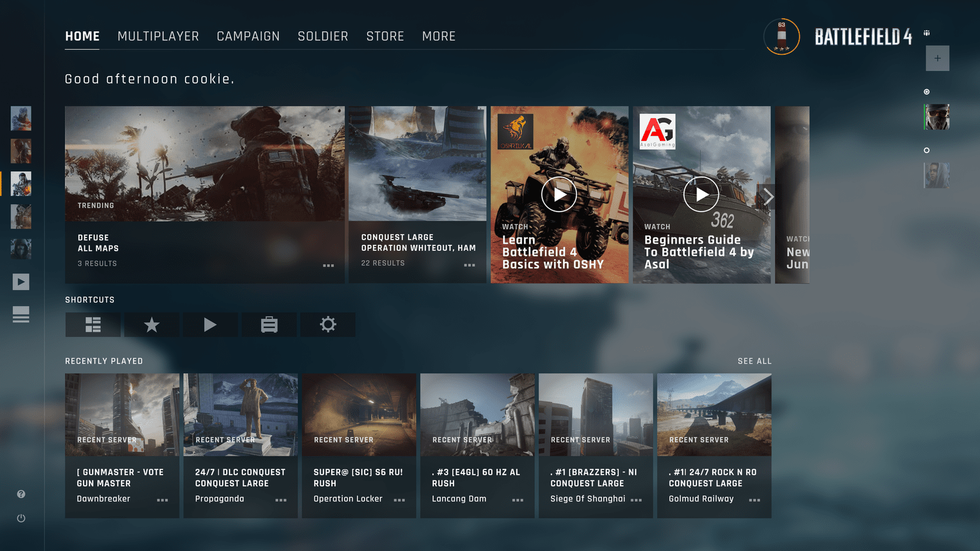This screenshot has height=551, width=980.
Task: Open the Rock N Ro Golmud Railway server card
Action: click(x=714, y=446)
